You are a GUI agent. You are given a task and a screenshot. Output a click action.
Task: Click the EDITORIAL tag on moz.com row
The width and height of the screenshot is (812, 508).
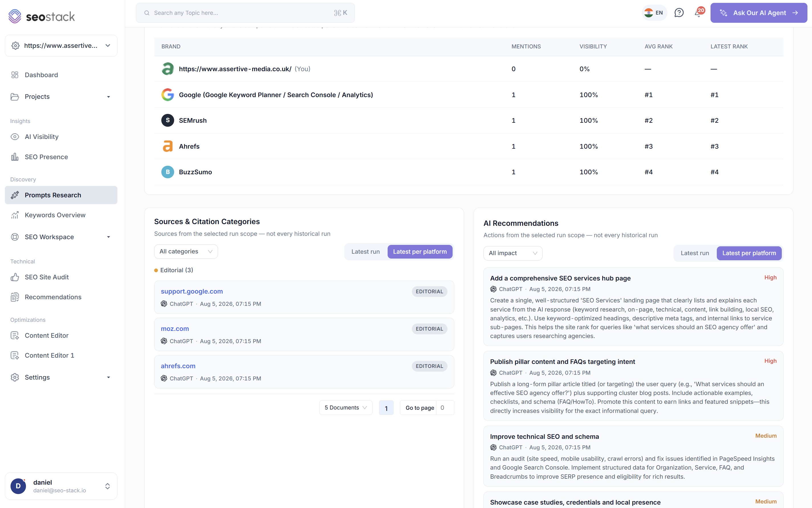(x=429, y=329)
